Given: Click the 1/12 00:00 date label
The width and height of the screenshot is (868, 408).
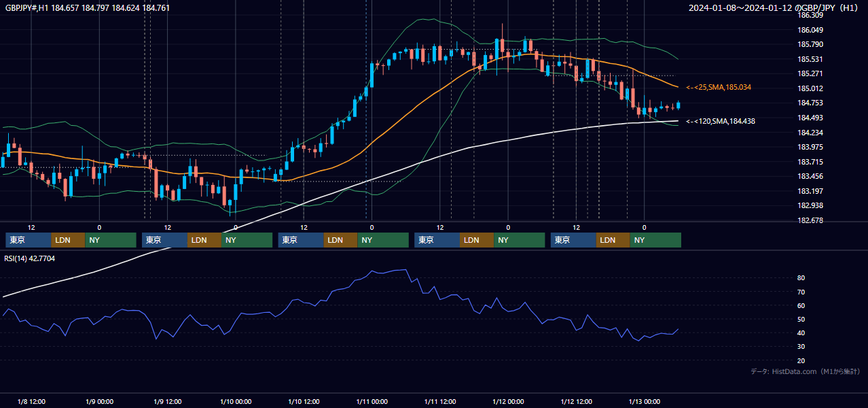Looking at the screenshot, I should coord(508,401).
